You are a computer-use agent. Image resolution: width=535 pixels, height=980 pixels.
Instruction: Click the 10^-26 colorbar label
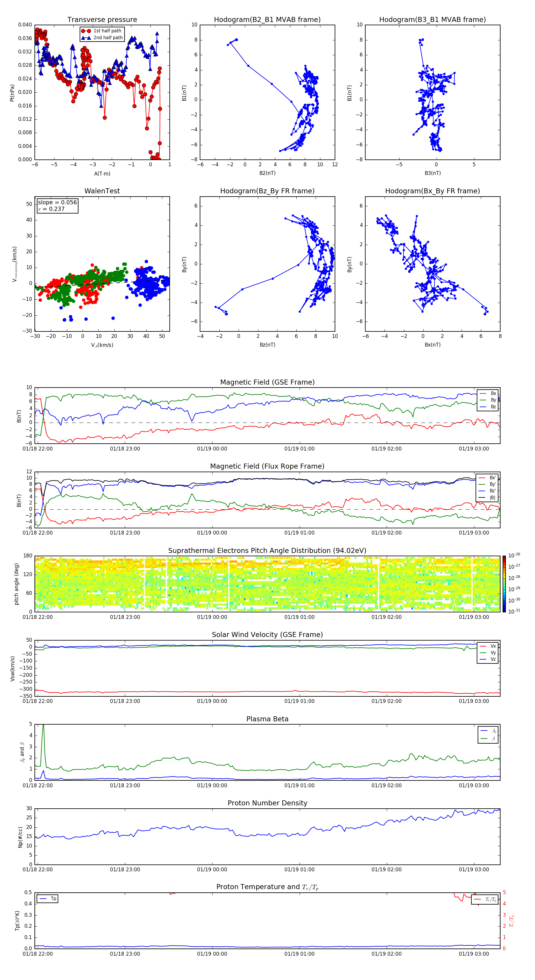click(514, 555)
